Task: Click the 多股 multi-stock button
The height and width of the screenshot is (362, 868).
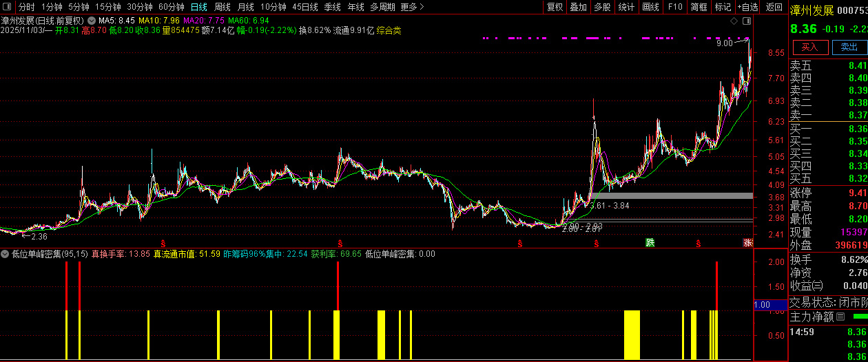Action: tap(603, 7)
